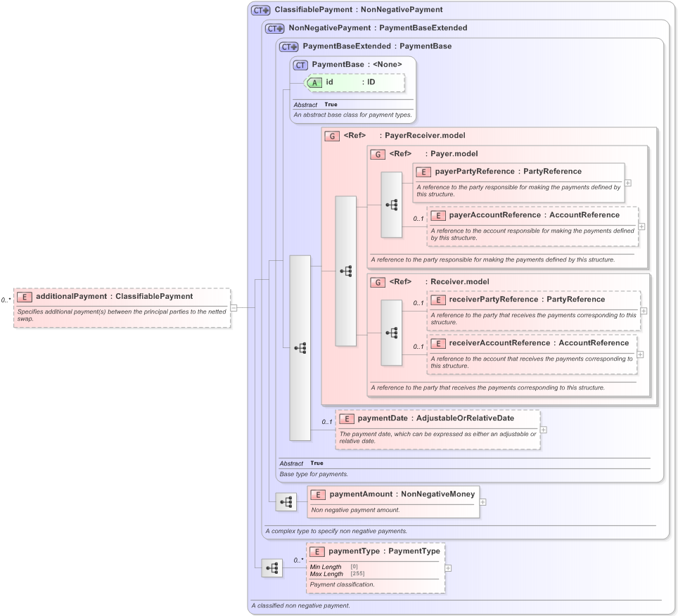Screen dimensions: 678x616
Task: Click the G icon of Payer.model
Action: tap(378, 154)
